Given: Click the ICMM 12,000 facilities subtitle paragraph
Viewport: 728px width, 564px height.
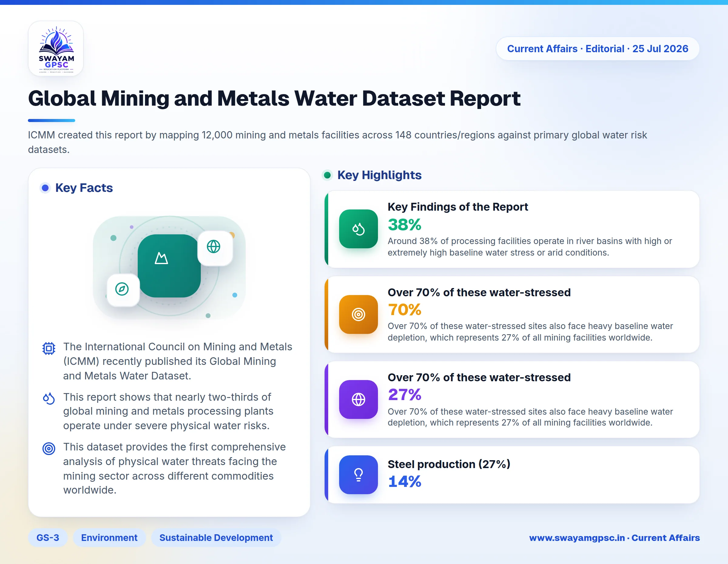Looking at the screenshot, I should (337, 142).
